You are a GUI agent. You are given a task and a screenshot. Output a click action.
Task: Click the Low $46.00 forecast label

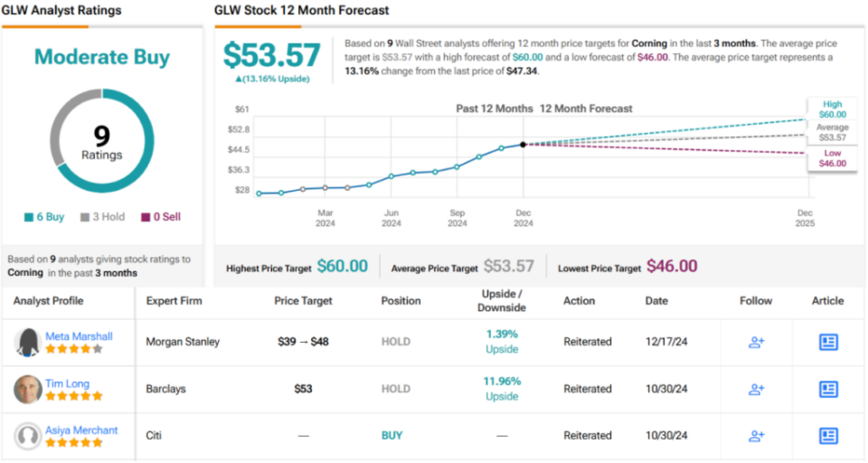(x=832, y=158)
